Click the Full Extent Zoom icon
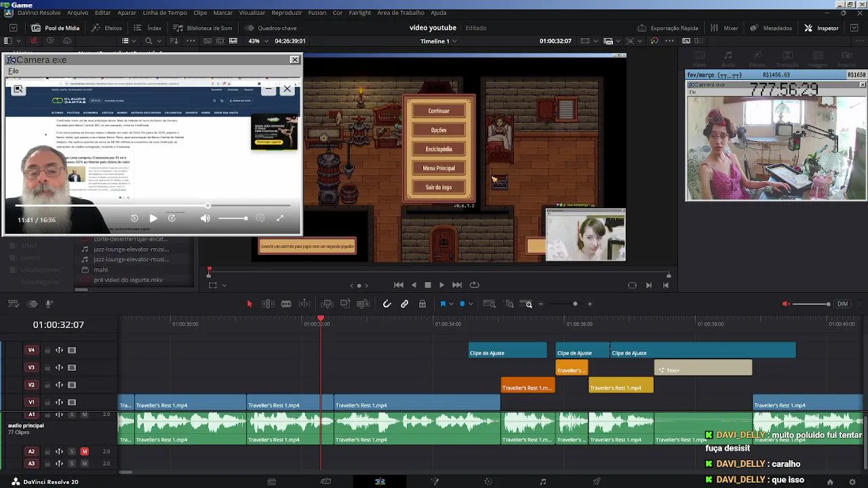 point(490,304)
